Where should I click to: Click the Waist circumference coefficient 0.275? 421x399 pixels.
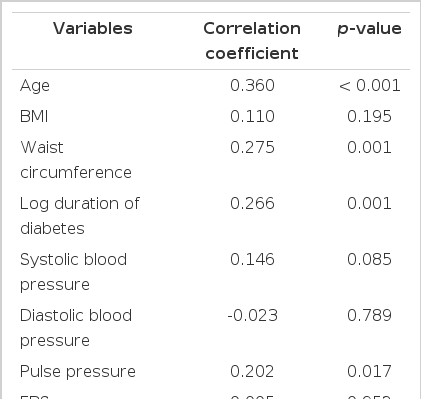[x=252, y=147]
